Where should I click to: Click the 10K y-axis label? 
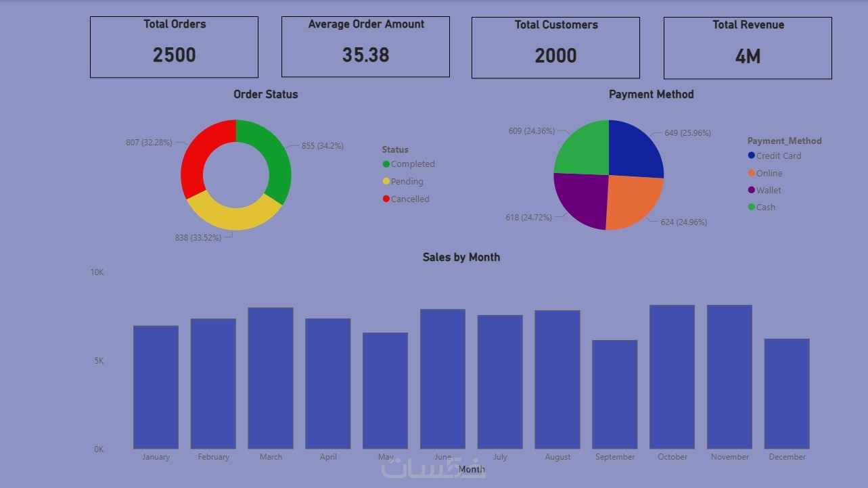pyautogui.click(x=97, y=272)
